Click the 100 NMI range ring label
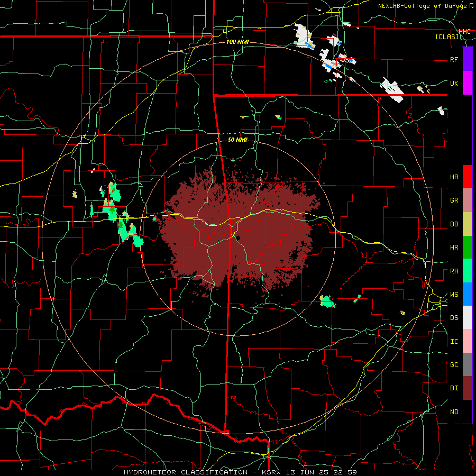Viewport: 476px width, 476px height. pos(237,42)
